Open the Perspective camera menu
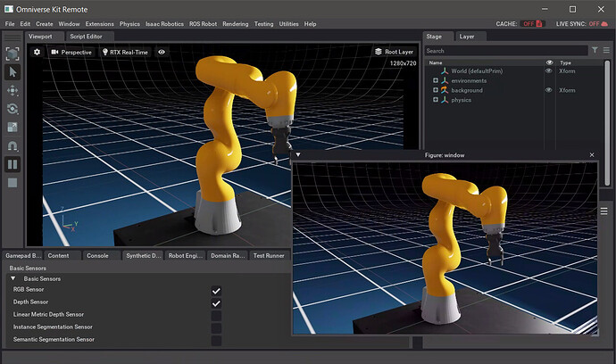Screen dimensions: 616x364 pyautogui.click(x=71, y=53)
